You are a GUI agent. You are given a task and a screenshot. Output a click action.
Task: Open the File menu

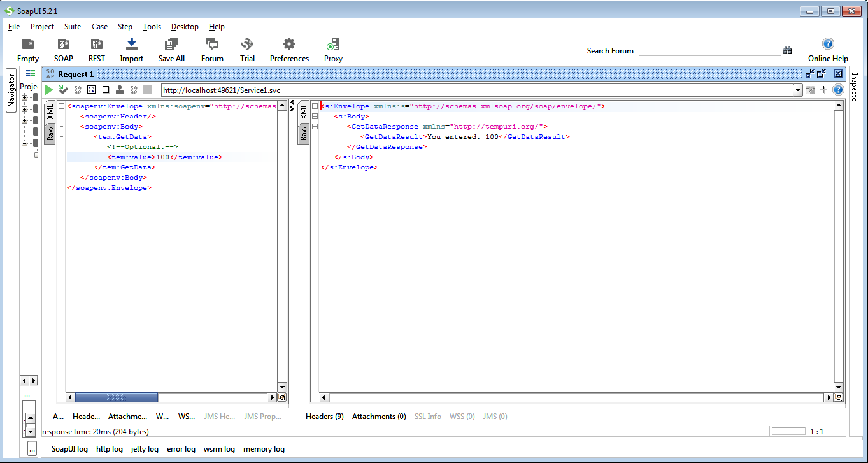coord(14,27)
